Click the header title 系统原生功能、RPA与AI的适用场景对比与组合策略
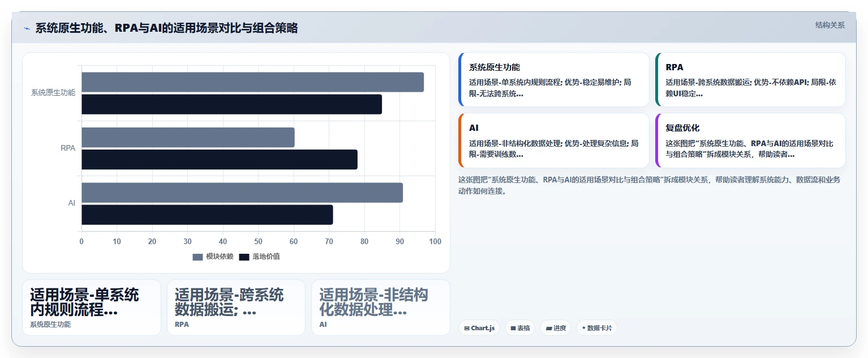Viewport: 868px width, 358px height. coord(166,28)
